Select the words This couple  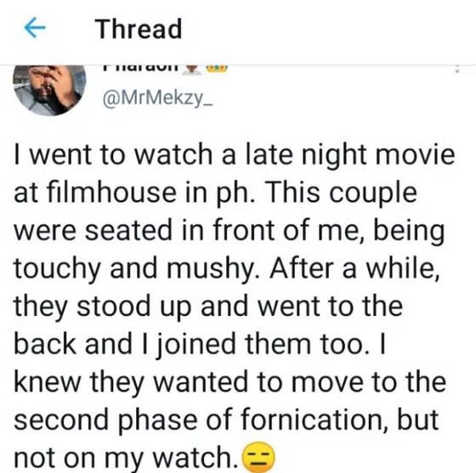click(x=341, y=194)
